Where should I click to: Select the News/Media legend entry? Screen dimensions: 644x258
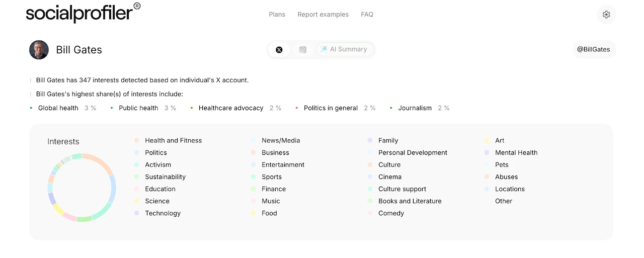point(275,141)
